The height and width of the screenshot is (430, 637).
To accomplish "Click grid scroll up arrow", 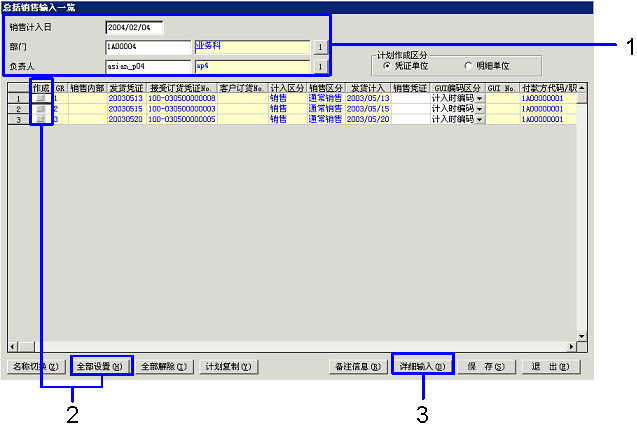I will click(582, 88).
